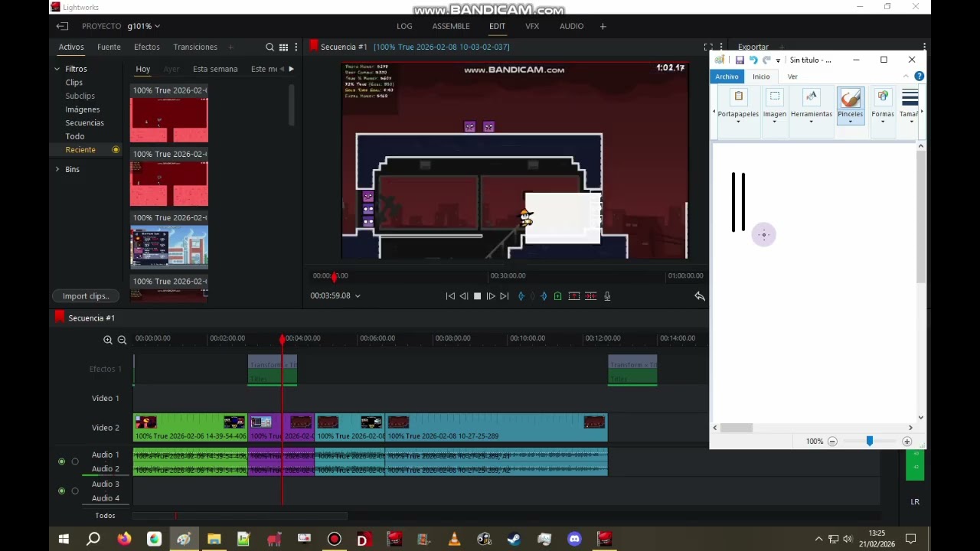The height and width of the screenshot is (551, 980).
Task: Collapse the Paint ribbon with the chevron
Action: point(906,77)
